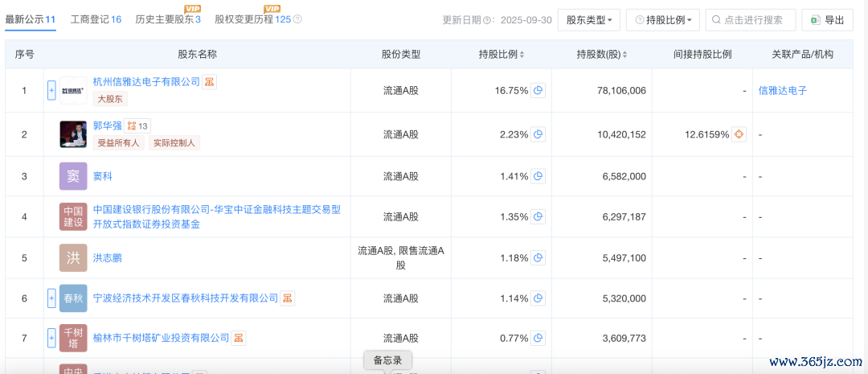
Task: Open 杭州信雅达电子有限公司 shareholder link
Action: [x=146, y=82]
